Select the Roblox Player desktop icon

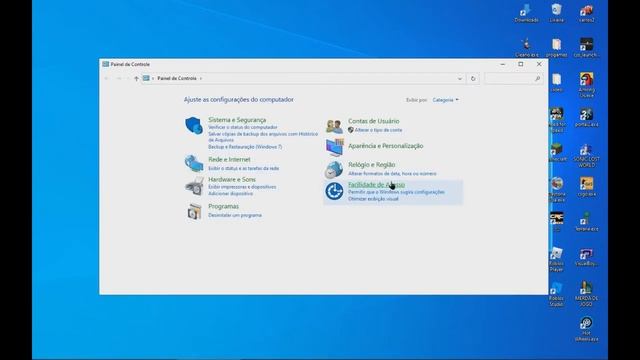(x=556, y=260)
